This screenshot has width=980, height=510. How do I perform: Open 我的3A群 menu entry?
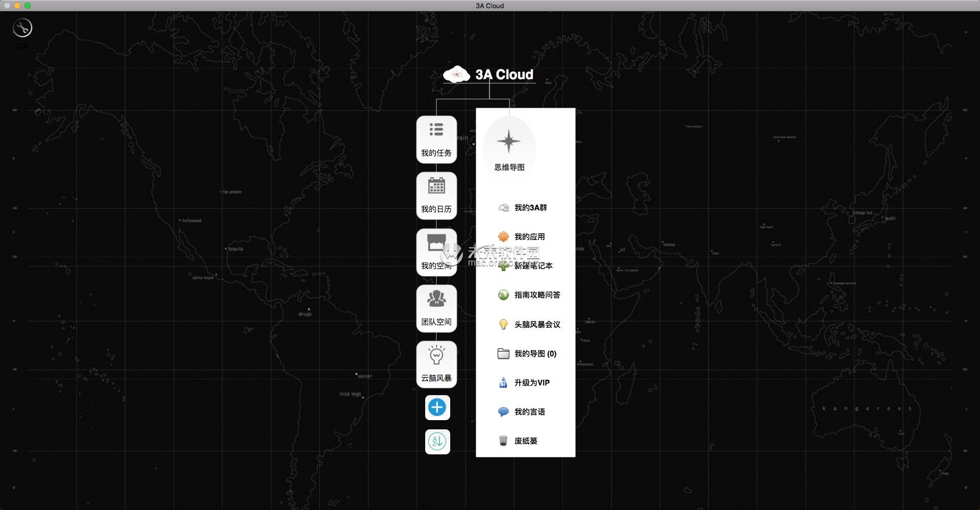click(523, 208)
